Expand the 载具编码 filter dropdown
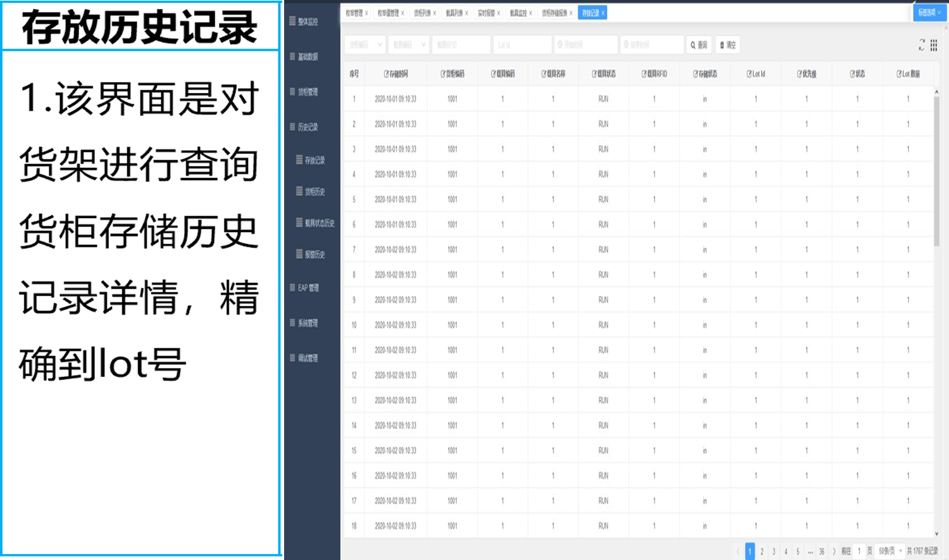Screen dimensions: 949x560 click(409, 45)
